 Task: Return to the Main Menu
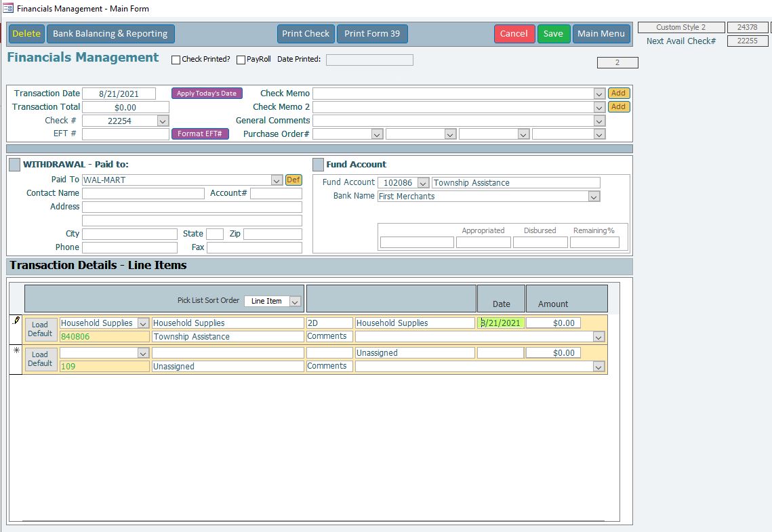(x=601, y=34)
